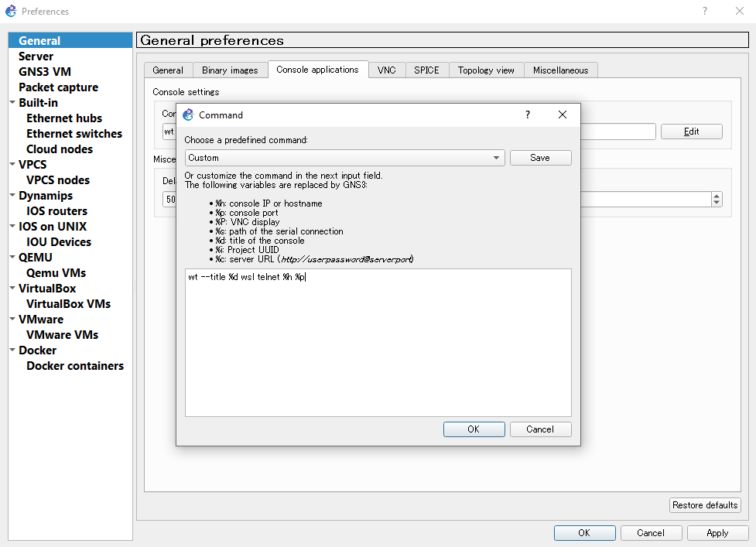This screenshot has height=547, width=756.
Task: Collapse the QEMU tree section
Action: point(12,257)
